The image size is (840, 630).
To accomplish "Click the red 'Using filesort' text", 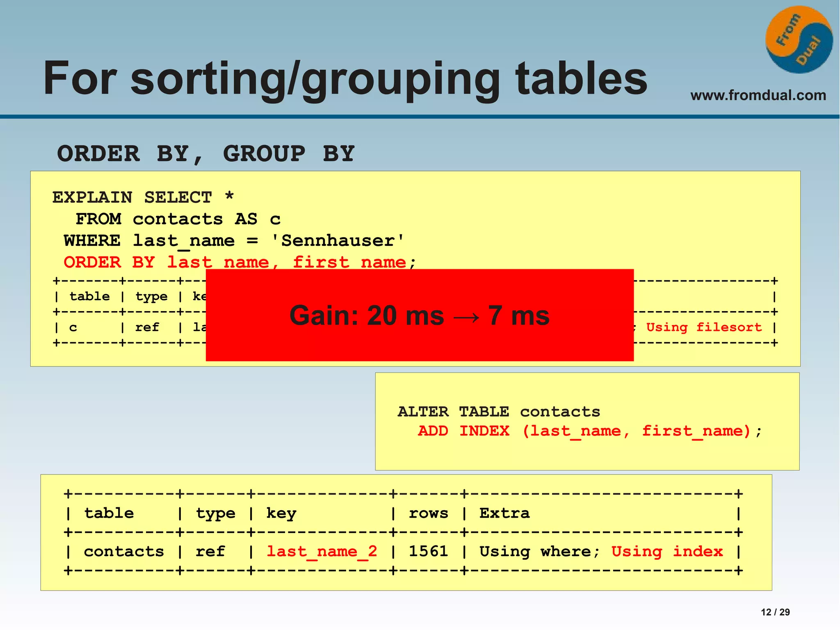I will coord(704,327).
